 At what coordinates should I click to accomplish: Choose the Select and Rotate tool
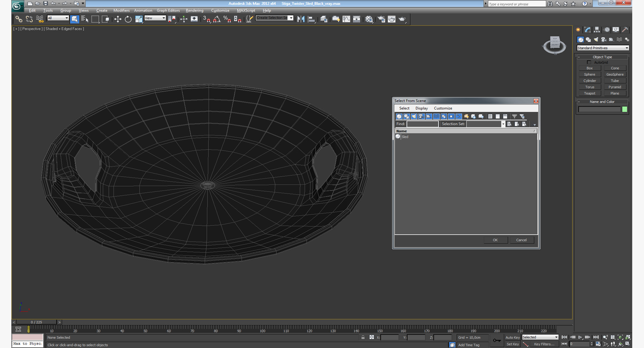(128, 19)
